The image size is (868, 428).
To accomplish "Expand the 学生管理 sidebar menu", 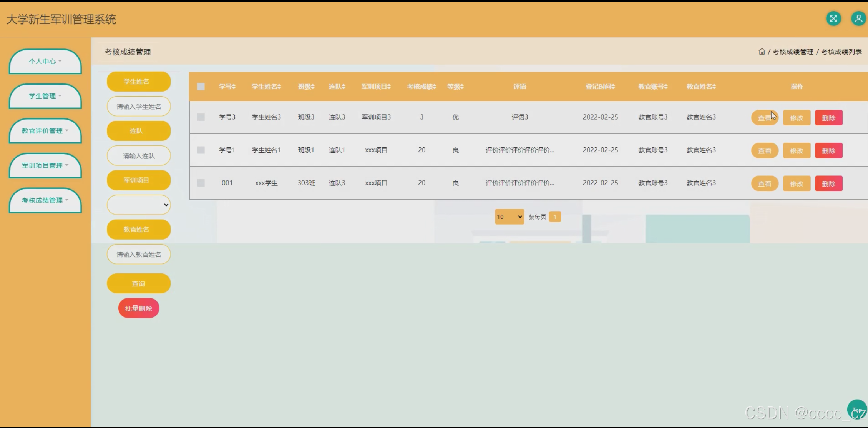I will point(45,96).
